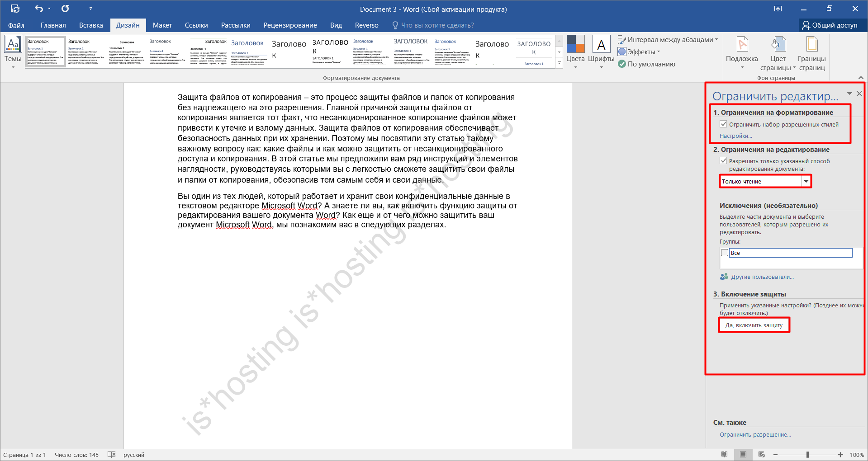
Task: Switch to the Вставка tab
Action: tap(91, 25)
